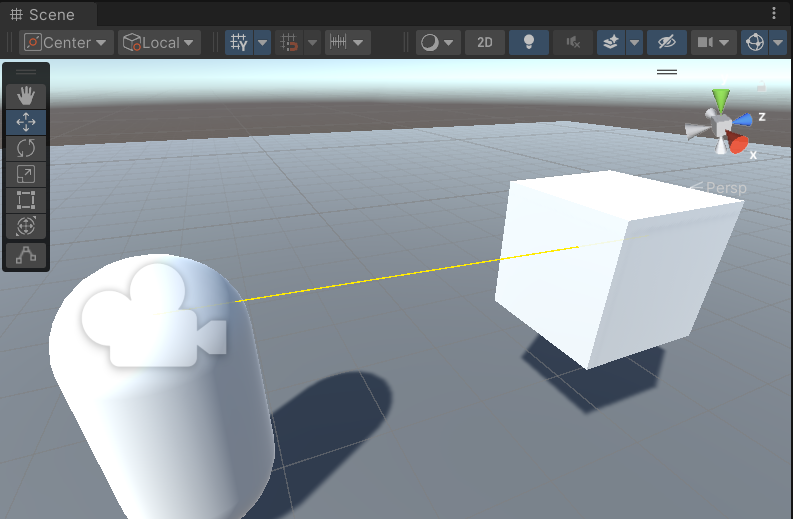
Task: Click the green Y axis cone on orientation gizmo
Action: pyautogui.click(x=721, y=100)
